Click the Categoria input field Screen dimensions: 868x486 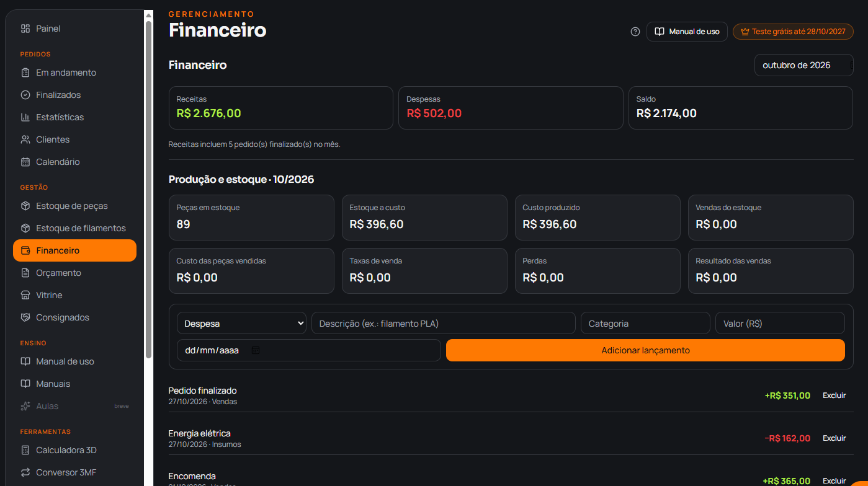pyautogui.click(x=645, y=323)
